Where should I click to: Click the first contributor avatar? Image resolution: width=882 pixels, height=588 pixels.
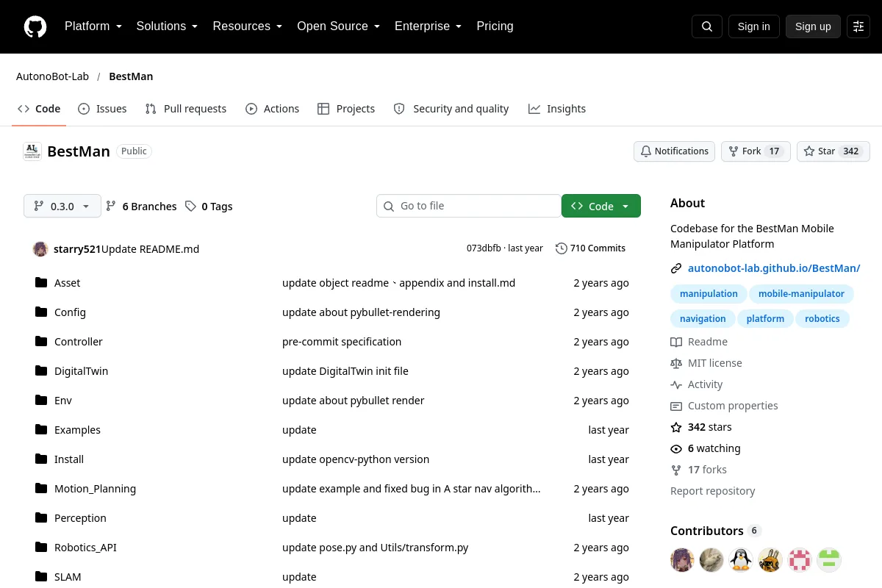click(682, 560)
